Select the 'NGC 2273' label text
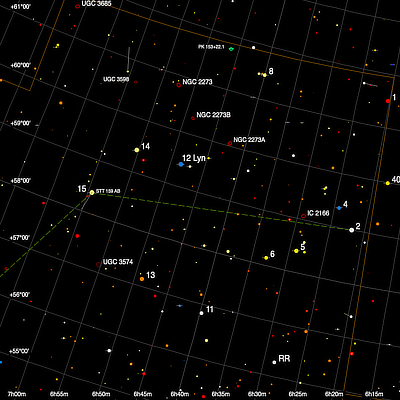 coord(197,82)
